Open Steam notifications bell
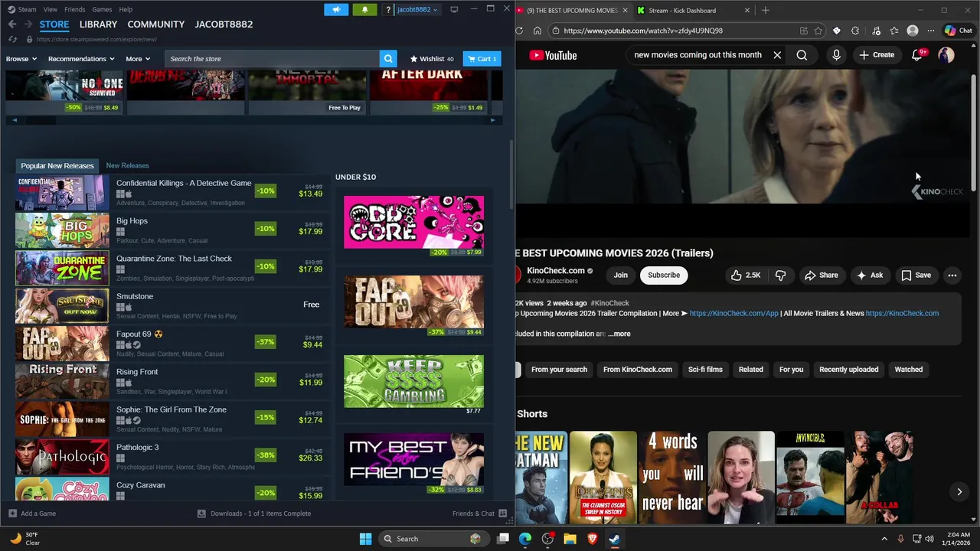980x551 pixels. tap(364, 9)
